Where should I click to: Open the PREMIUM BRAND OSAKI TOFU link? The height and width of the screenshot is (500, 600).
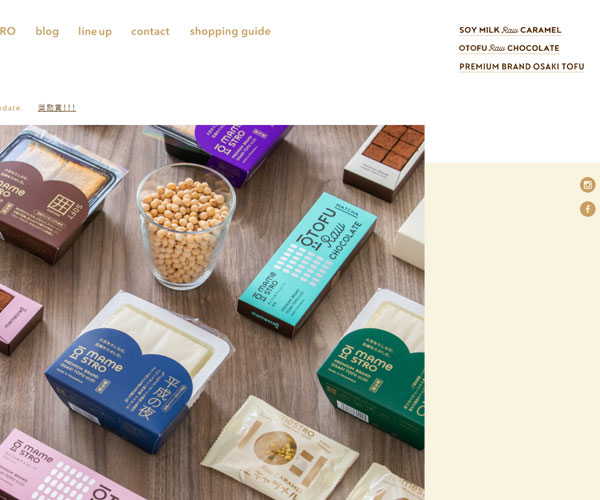click(522, 67)
